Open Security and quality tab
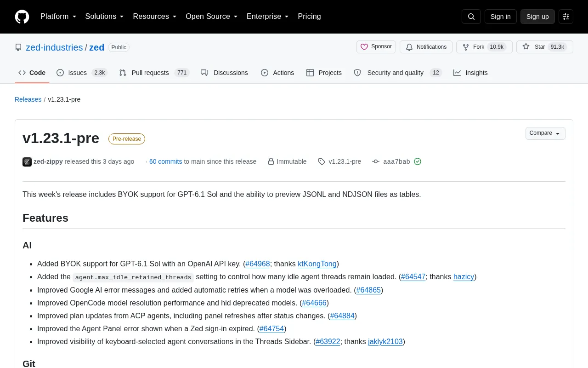This screenshot has width=588, height=368. pyautogui.click(x=398, y=73)
